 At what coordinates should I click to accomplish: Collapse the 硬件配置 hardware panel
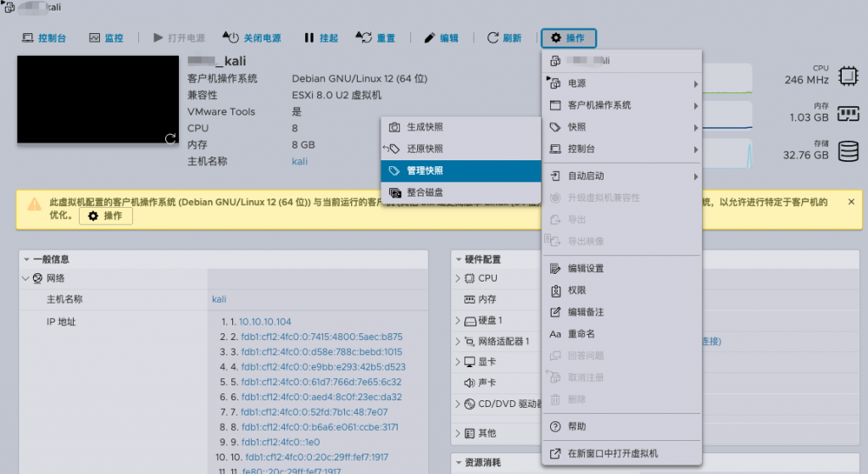click(459, 259)
